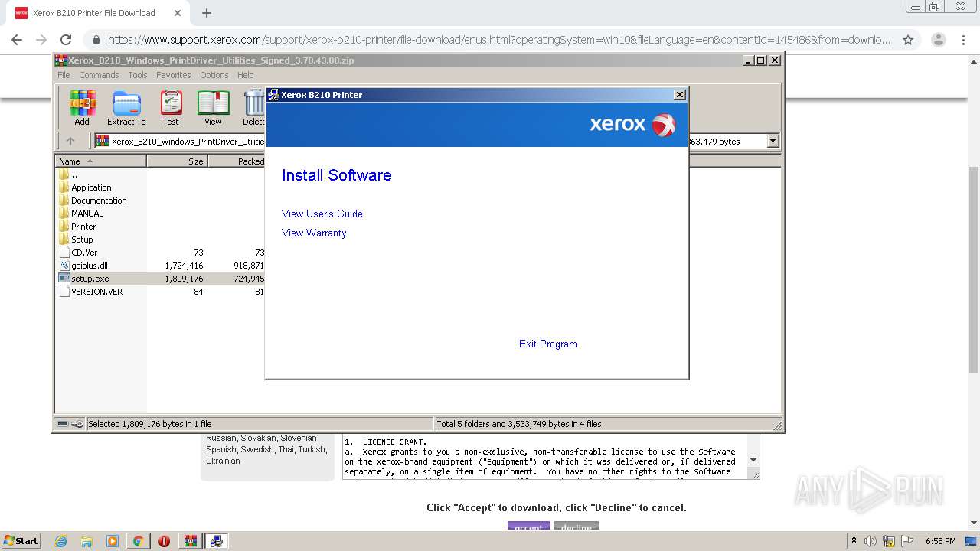Viewport: 980px width, 551px height.
Task: Select the Printer folder
Action: click(83, 227)
